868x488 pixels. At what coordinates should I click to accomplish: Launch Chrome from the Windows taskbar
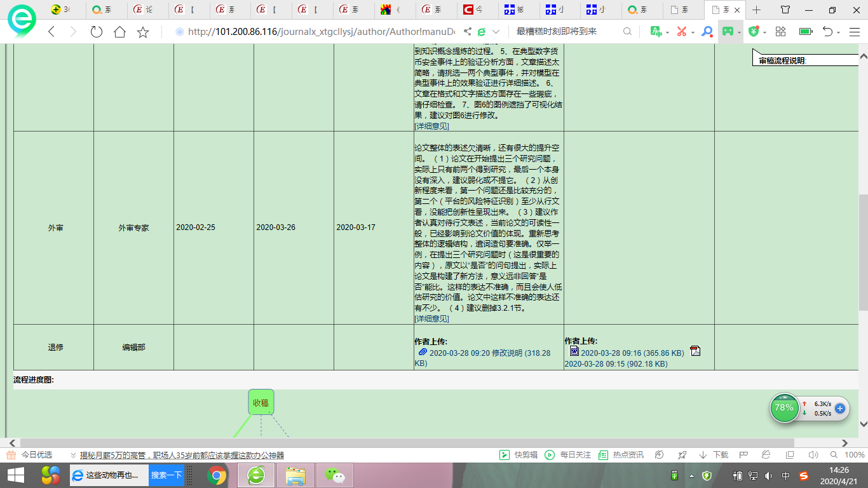point(217,475)
